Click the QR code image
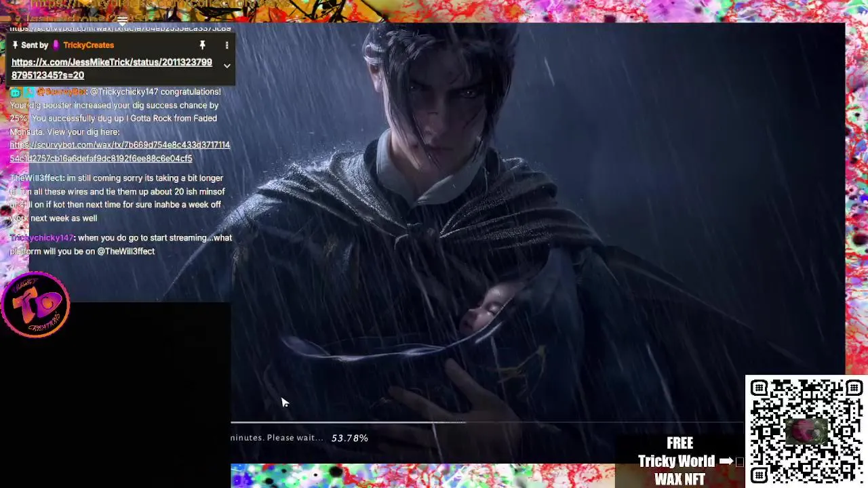This screenshot has height=488, width=868. pos(806,431)
